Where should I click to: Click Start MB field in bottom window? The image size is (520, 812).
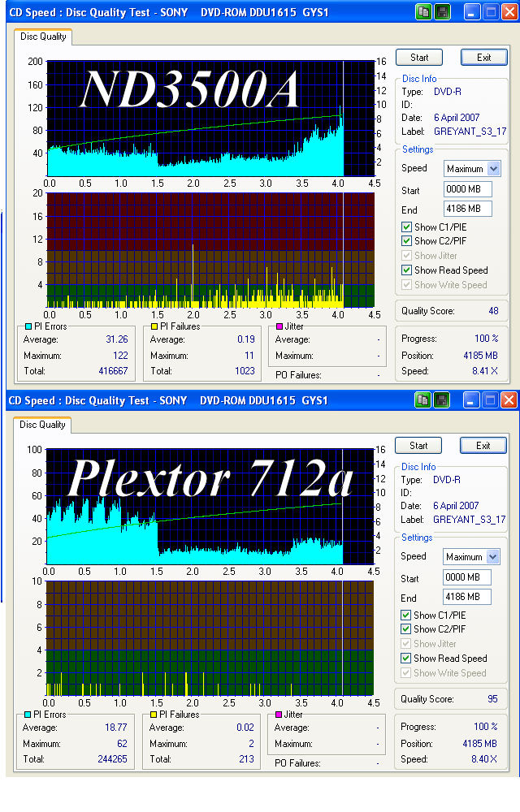click(x=466, y=577)
